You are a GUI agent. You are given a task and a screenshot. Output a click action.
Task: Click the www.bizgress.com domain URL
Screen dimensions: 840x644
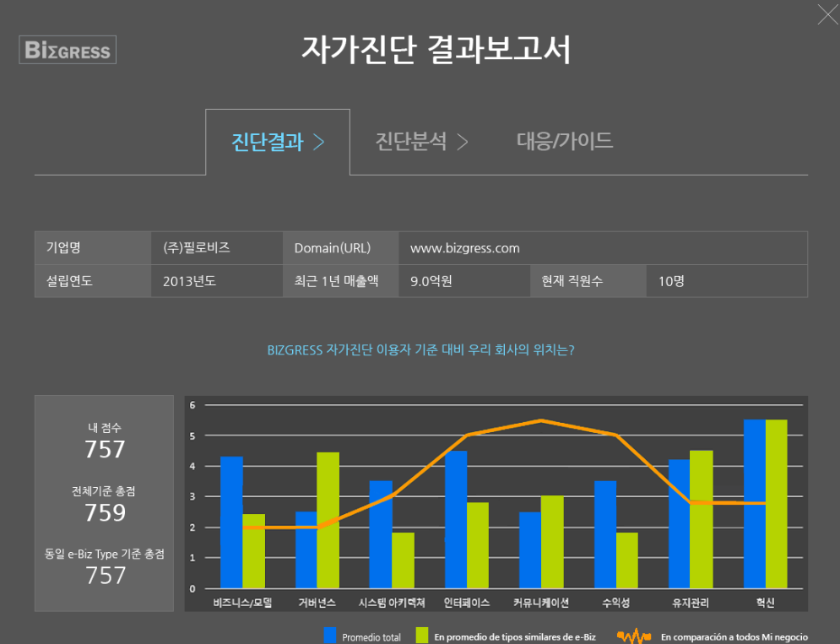465,248
